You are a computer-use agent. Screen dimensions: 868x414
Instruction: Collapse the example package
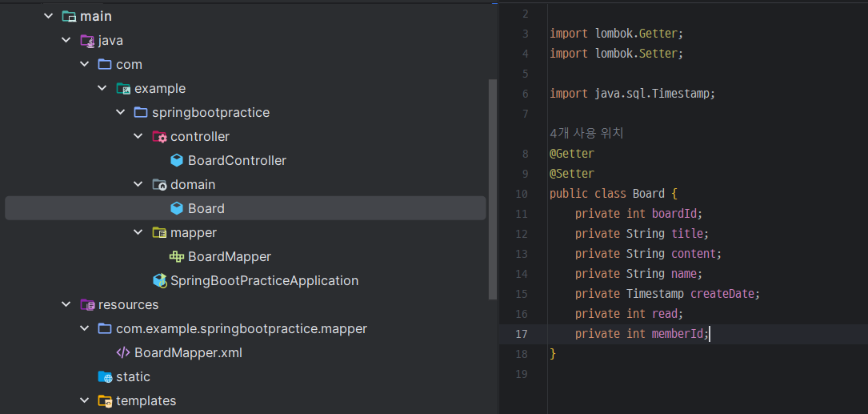[102, 89]
